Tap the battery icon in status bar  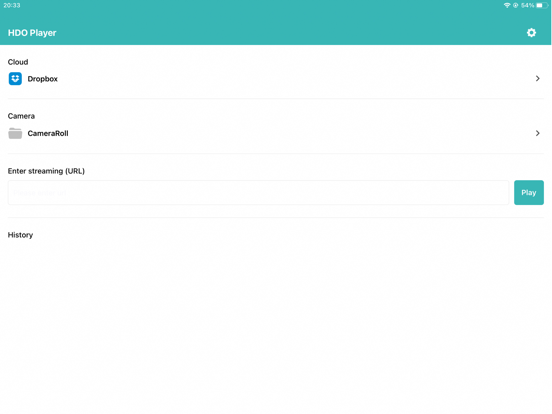(x=541, y=5)
